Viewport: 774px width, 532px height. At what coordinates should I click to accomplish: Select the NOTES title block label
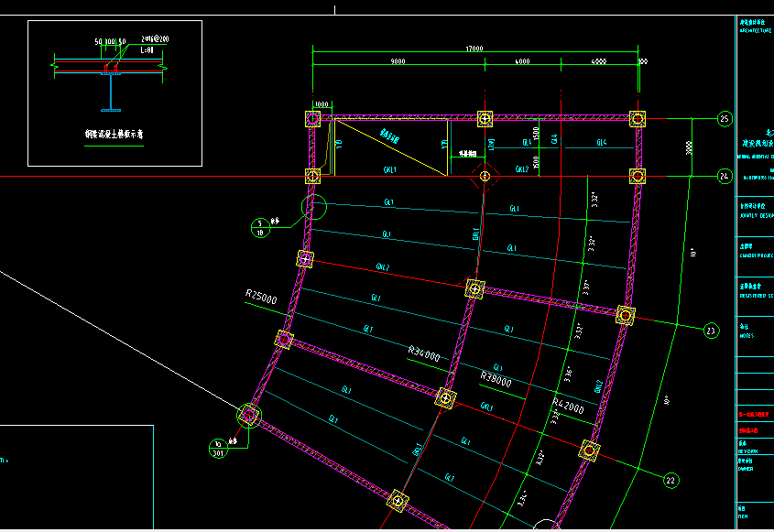click(747, 335)
